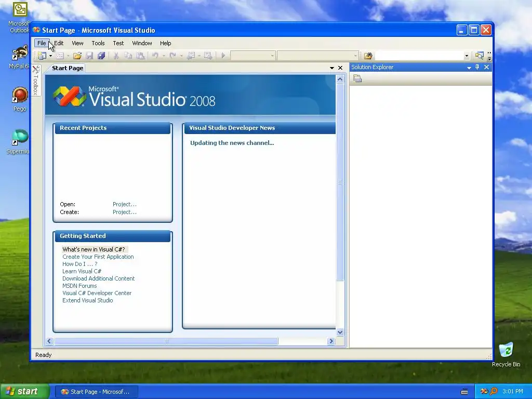Click the Start Page horizontal scrollbar thumb
Image resolution: width=532 pixels, height=399 pixels.
click(166, 341)
